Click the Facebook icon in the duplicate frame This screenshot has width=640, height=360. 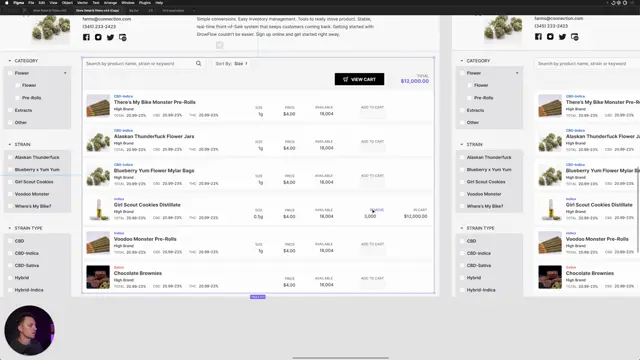pyautogui.click(x=538, y=37)
